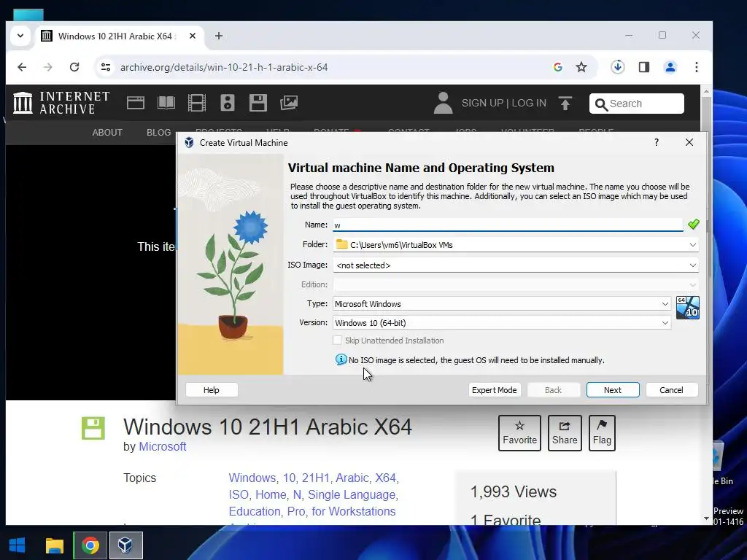Open the Software floppy disk icon
This screenshot has height=560, width=747.
[x=258, y=103]
